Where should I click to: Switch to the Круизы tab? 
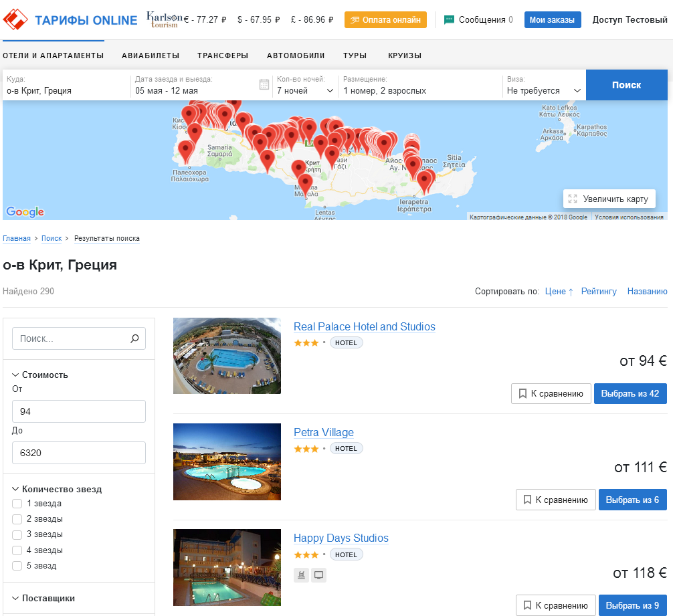click(404, 56)
